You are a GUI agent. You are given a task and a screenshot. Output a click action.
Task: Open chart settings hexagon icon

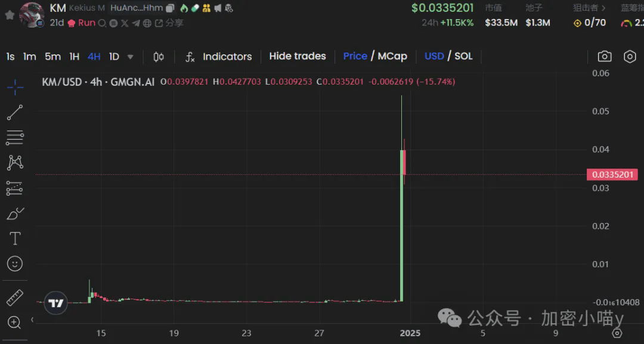[630, 57]
